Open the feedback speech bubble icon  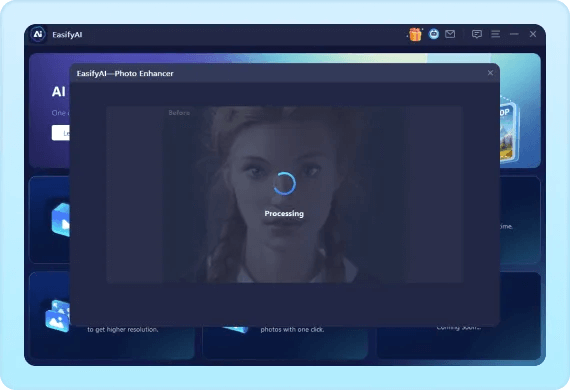(477, 34)
